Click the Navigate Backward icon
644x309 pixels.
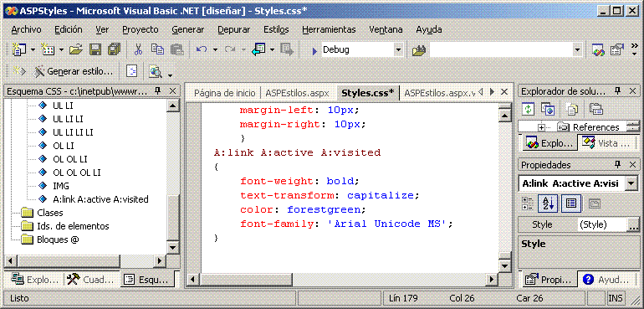point(258,49)
